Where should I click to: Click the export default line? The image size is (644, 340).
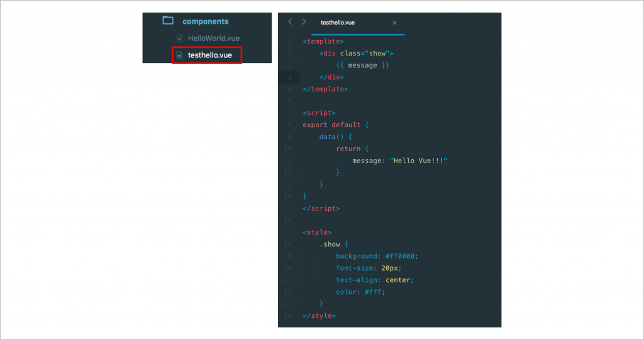click(336, 125)
